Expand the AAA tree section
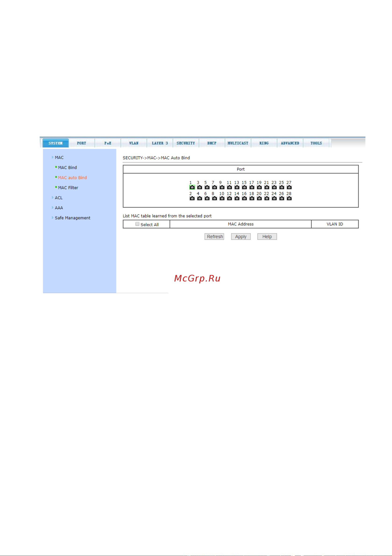The image size is (392, 556). tap(57, 208)
